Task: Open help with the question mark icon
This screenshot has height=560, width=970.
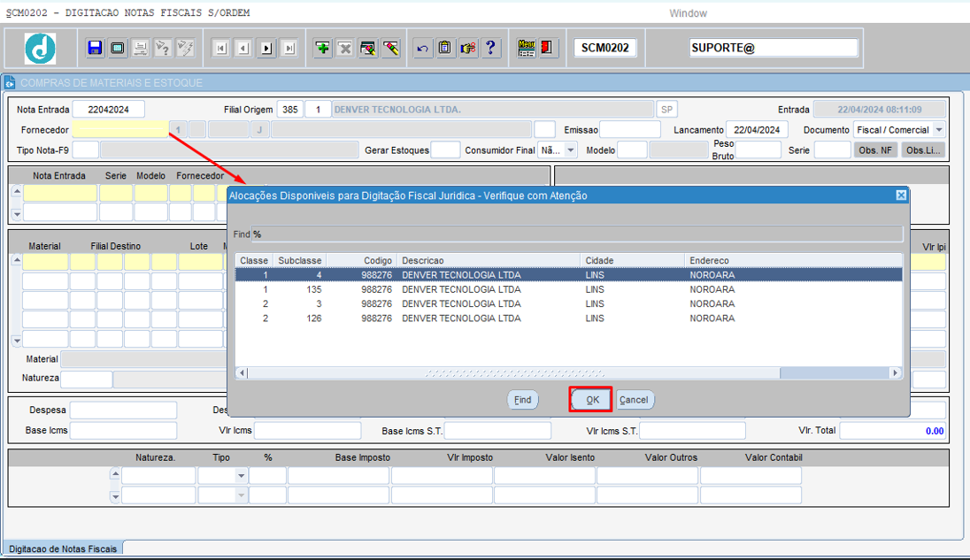Action: [x=490, y=48]
